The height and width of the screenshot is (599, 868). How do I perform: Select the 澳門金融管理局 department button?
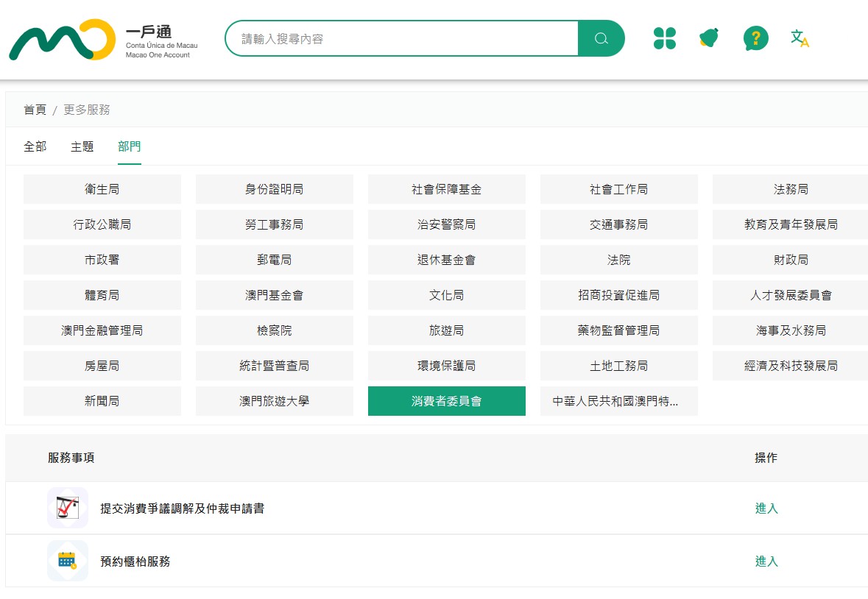pos(102,330)
